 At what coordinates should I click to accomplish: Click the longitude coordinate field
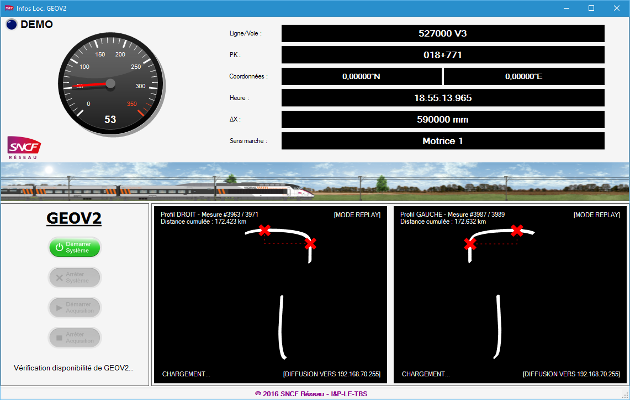[x=524, y=76]
